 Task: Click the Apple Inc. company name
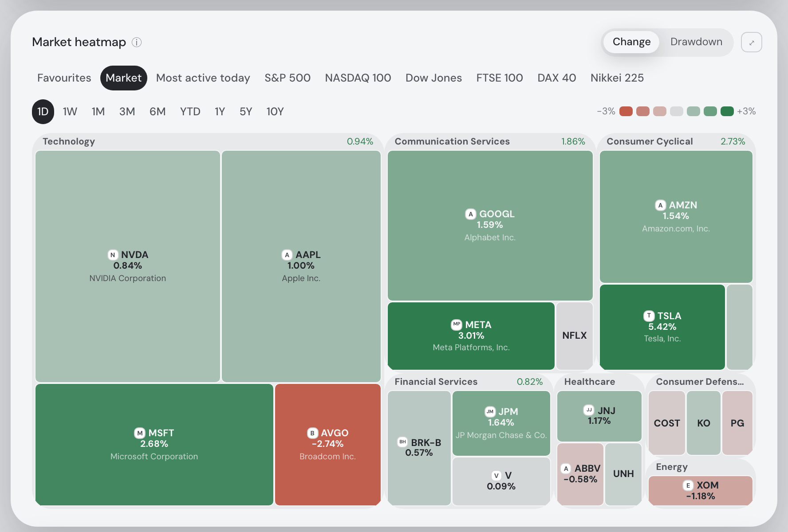tap(301, 278)
